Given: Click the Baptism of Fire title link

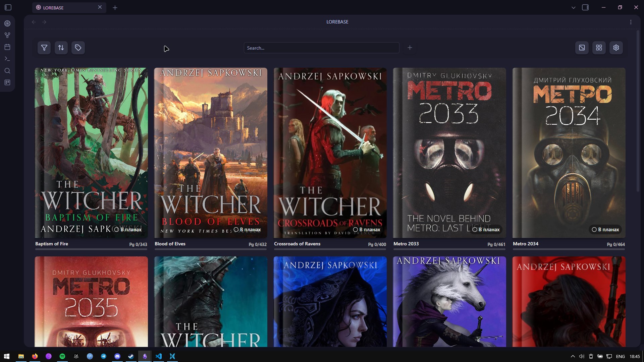Looking at the screenshot, I should [52, 244].
